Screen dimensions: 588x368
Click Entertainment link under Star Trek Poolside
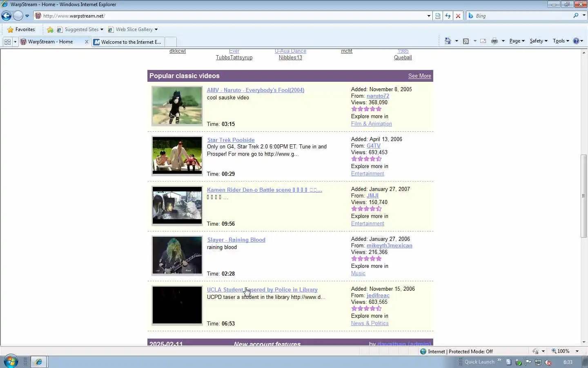click(x=367, y=174)
